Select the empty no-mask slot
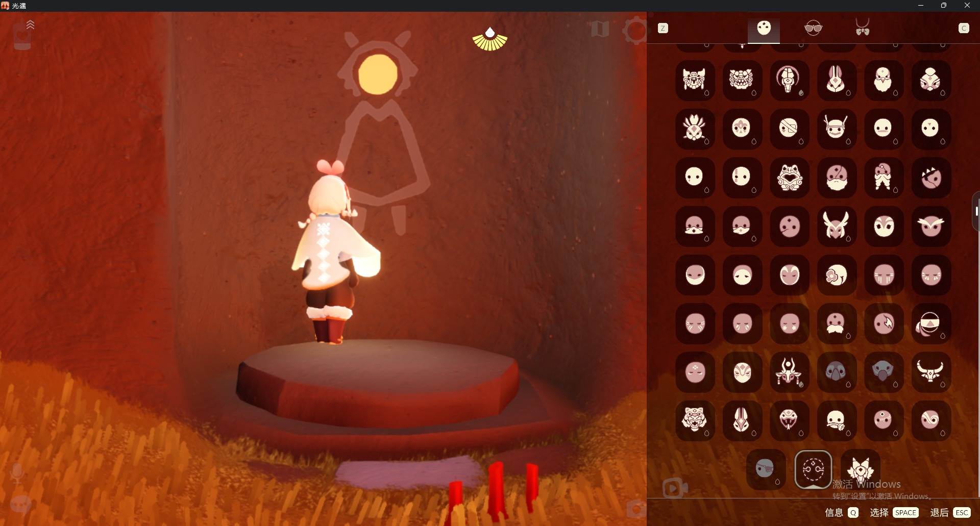Screen dimensions: 980x526 tap(813, 469)
